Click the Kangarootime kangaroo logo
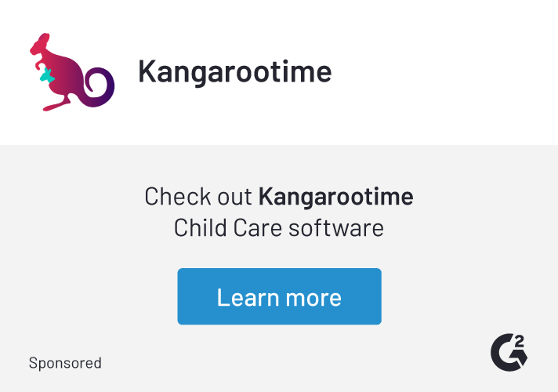The height and width of the screenshot is (392, 558). 71,72
